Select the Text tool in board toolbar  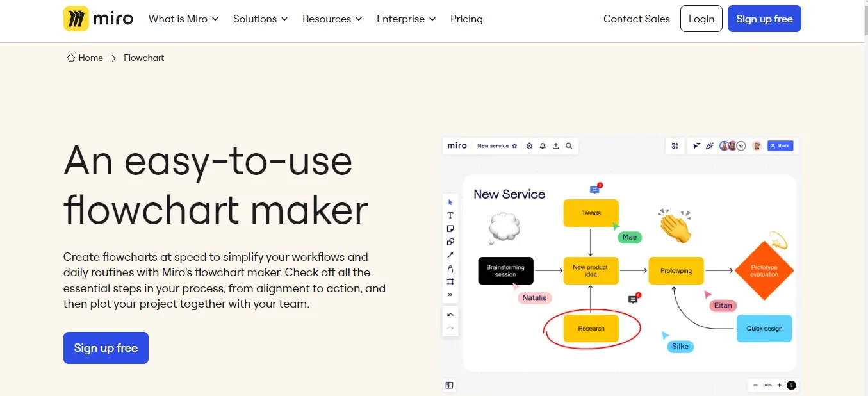tap(450, 215)
